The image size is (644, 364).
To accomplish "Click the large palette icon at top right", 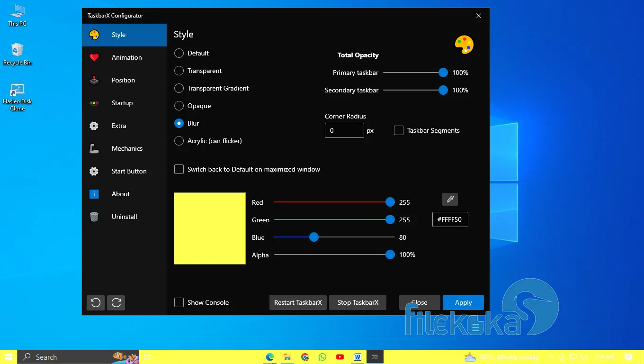I will click(464, 44).
